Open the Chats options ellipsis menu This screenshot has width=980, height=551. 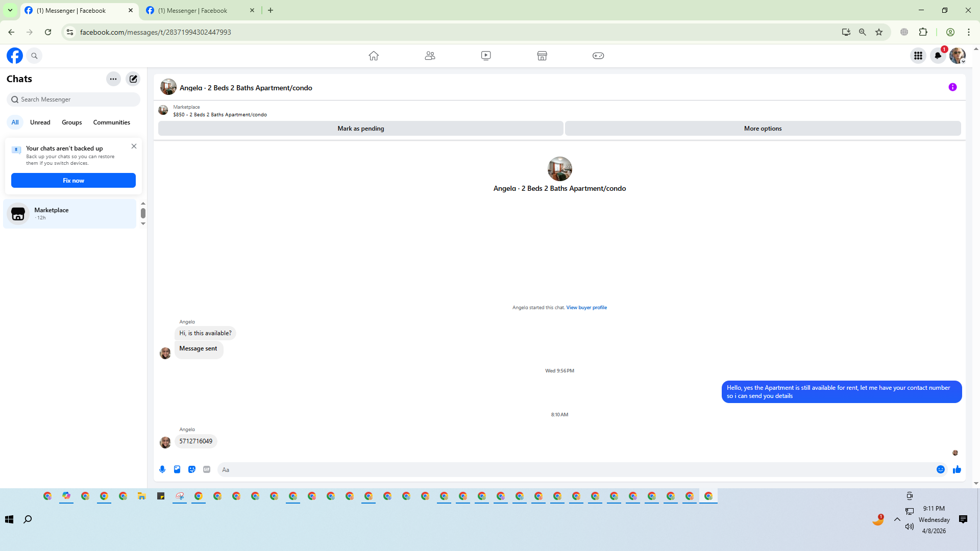[x=113, y=79]
